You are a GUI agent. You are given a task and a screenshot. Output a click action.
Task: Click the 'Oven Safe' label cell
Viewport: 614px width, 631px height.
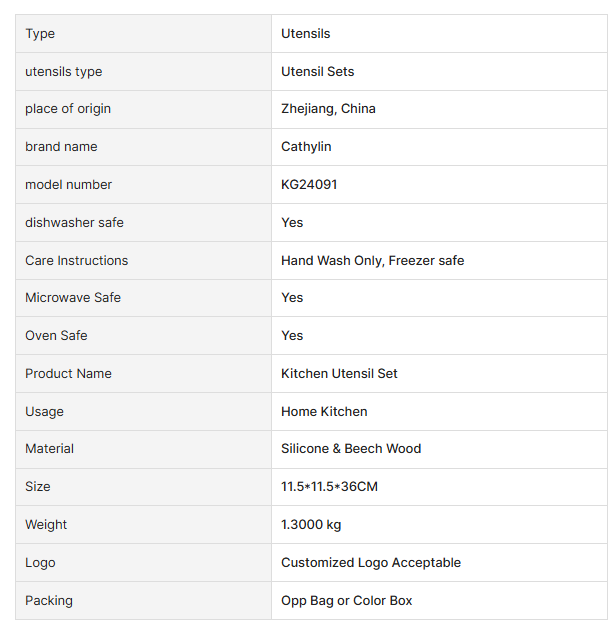pyautogui.click(x=56, y=336)
